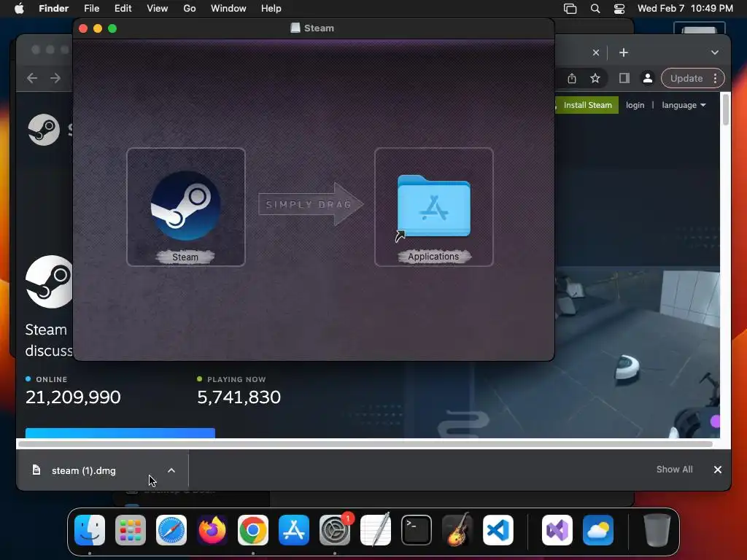Open the Applications folder shortcut

click(433, 206)
